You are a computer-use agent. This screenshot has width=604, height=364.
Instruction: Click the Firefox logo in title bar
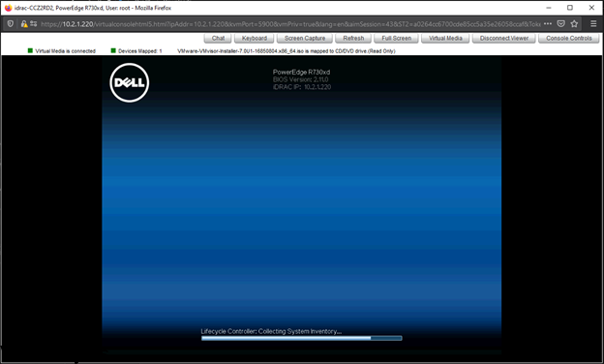(8, 8)
